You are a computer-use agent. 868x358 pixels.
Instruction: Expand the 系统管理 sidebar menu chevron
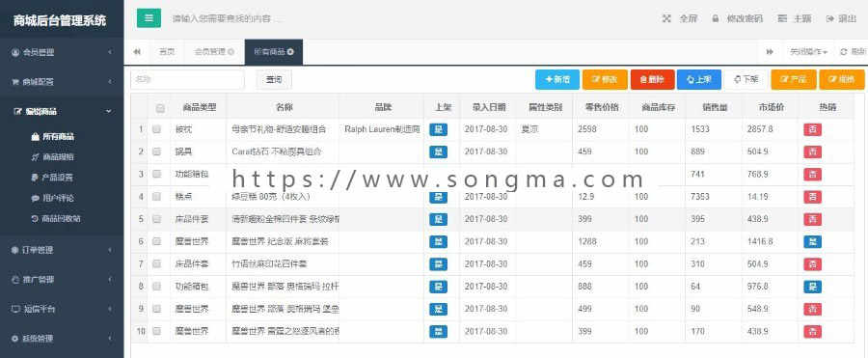[x=110, y=338]
